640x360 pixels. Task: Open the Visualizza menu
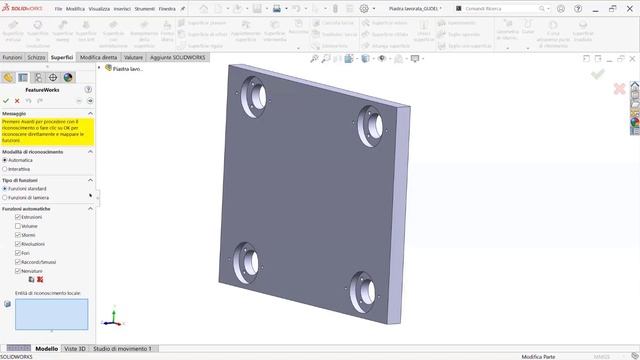click(x=99, y=9)
